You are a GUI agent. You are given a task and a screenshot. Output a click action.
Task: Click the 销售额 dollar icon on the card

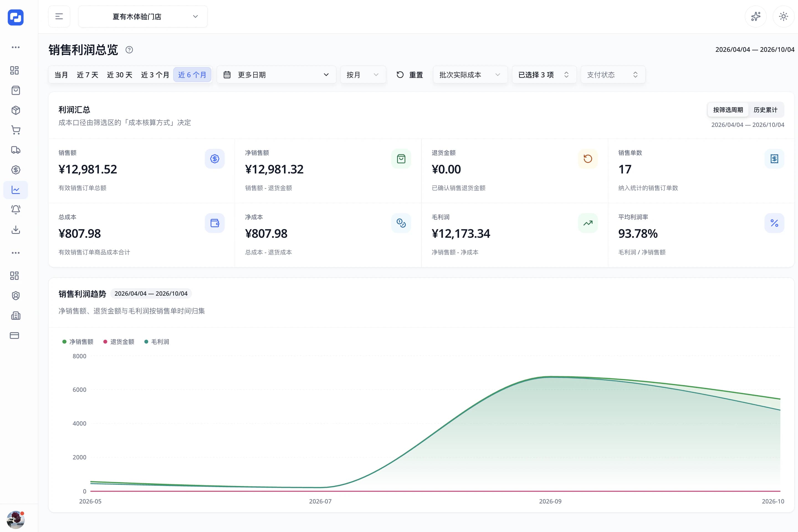pos(214,159)
